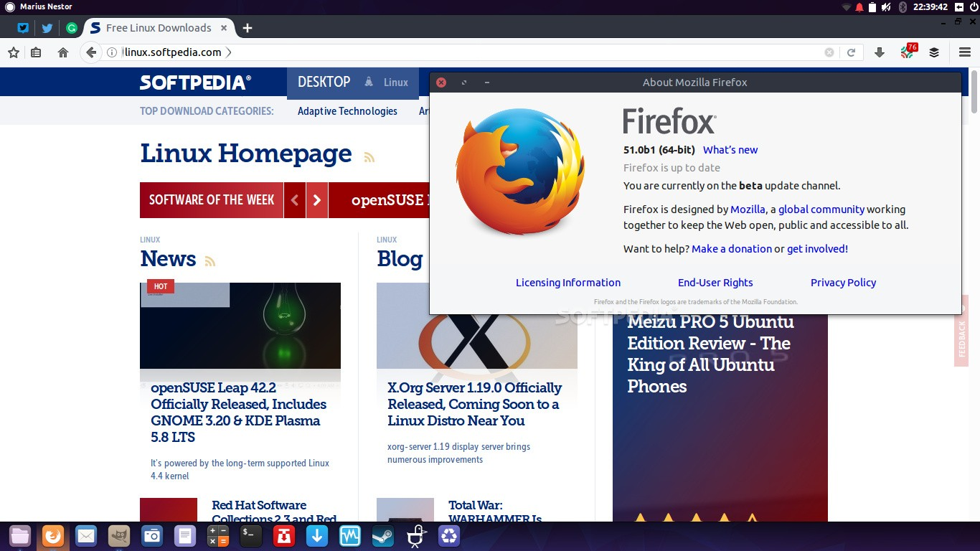Close the About Mozilla Firefox dialog
This screenshot has width=980, height=551.
click(441, 83)
